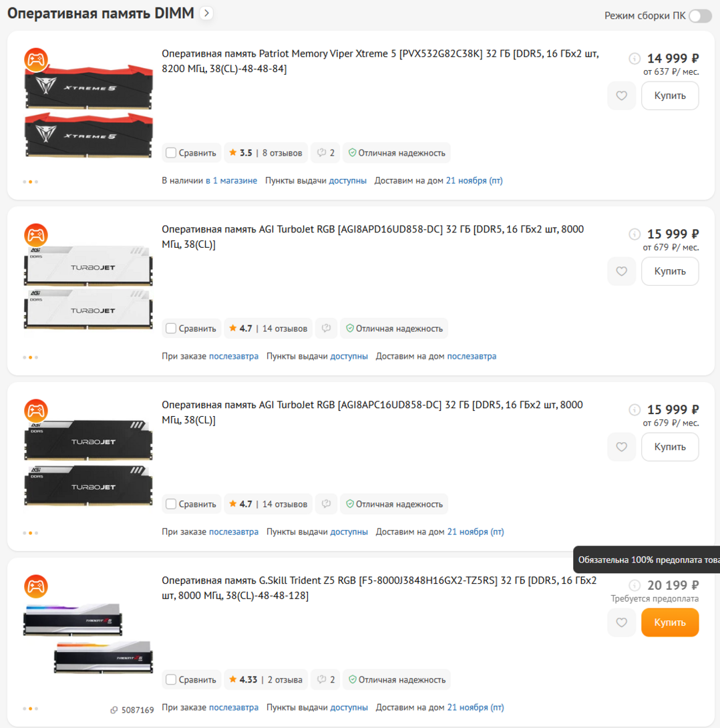Screen dimensions: 720x728
Task: Open Patriot Memory Viper Xtreme 5 title link
Action: [380, 61]
